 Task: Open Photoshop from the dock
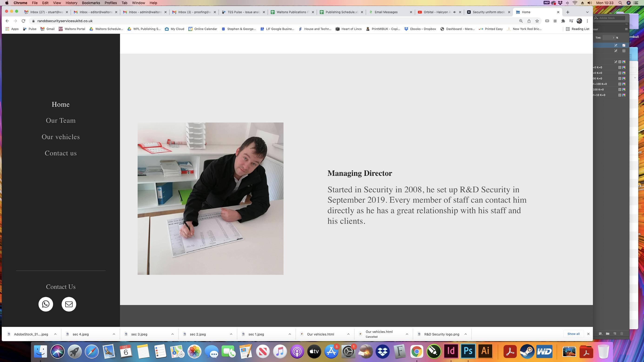(468, 351)
